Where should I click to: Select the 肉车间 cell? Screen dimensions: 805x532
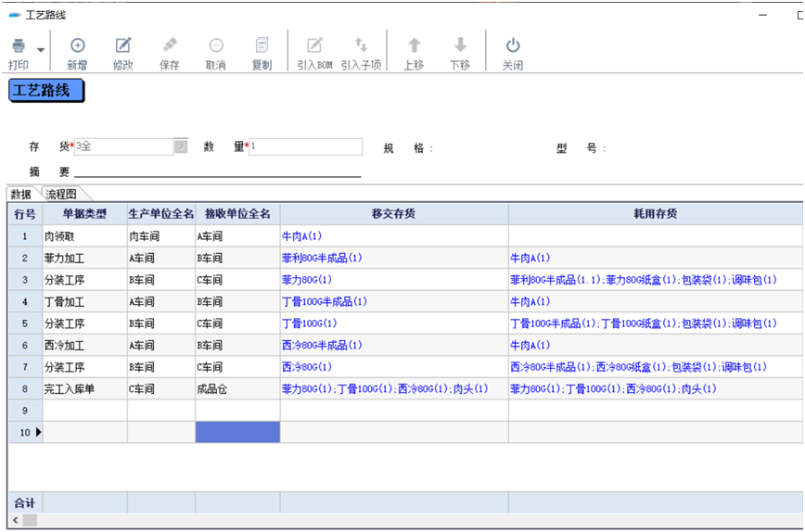[x=161, y=236]
